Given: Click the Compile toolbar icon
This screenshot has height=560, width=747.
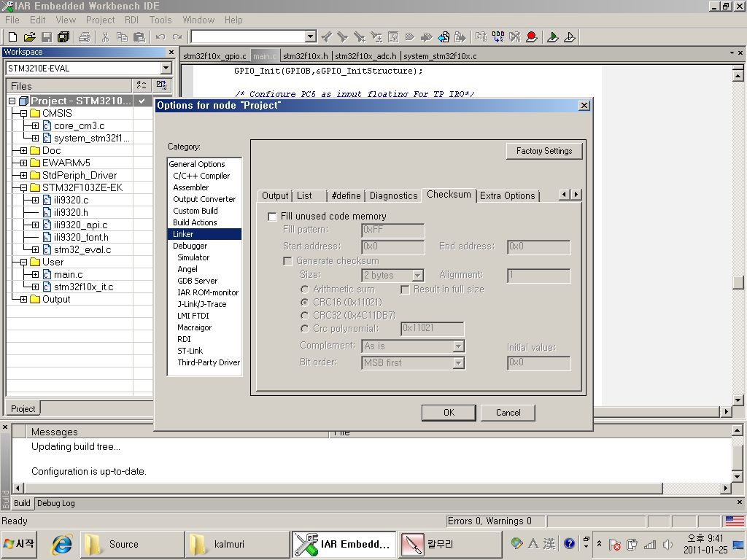Looking at the screenshot, I should click(481, 36).
